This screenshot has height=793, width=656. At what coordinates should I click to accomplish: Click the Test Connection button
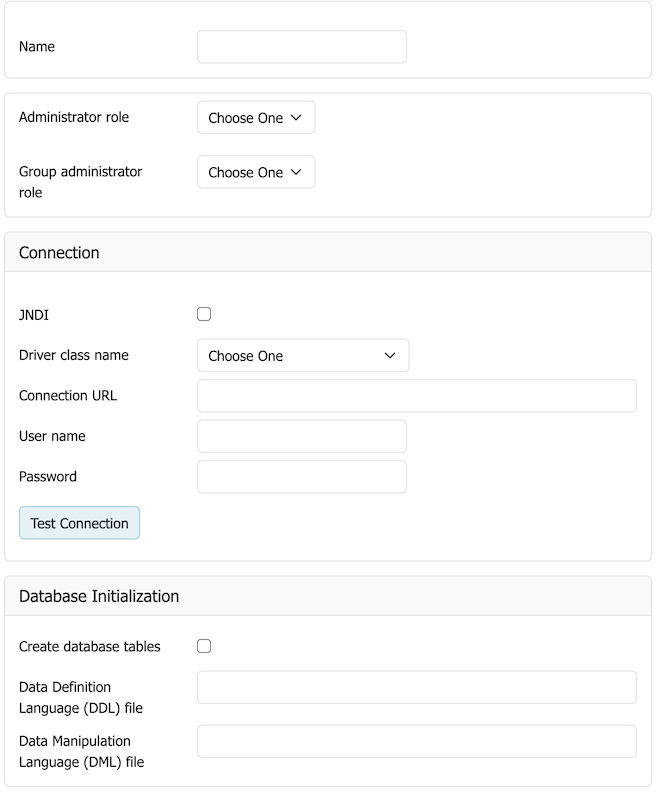79,523
